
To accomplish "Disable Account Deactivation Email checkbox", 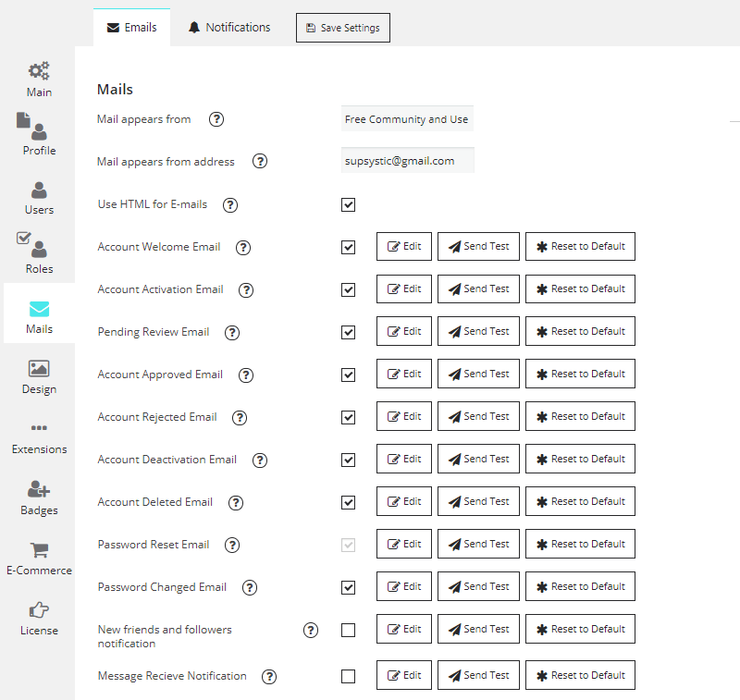I will click(349, 460).
